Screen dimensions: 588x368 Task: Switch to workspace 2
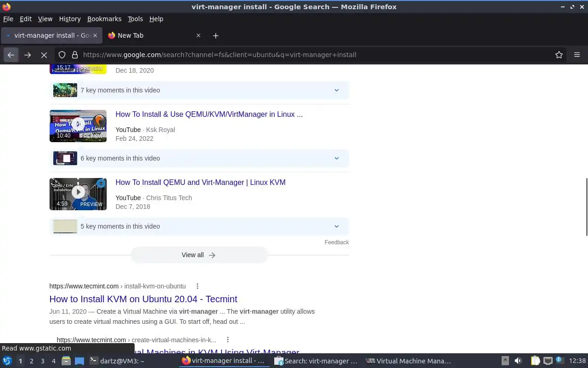coord(32,361)
